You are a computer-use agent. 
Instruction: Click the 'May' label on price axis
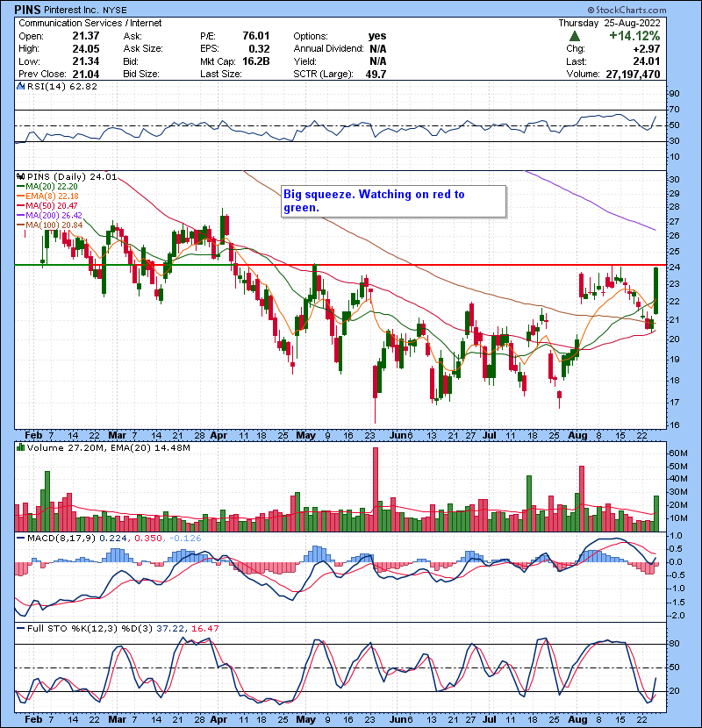pos(305,436)
